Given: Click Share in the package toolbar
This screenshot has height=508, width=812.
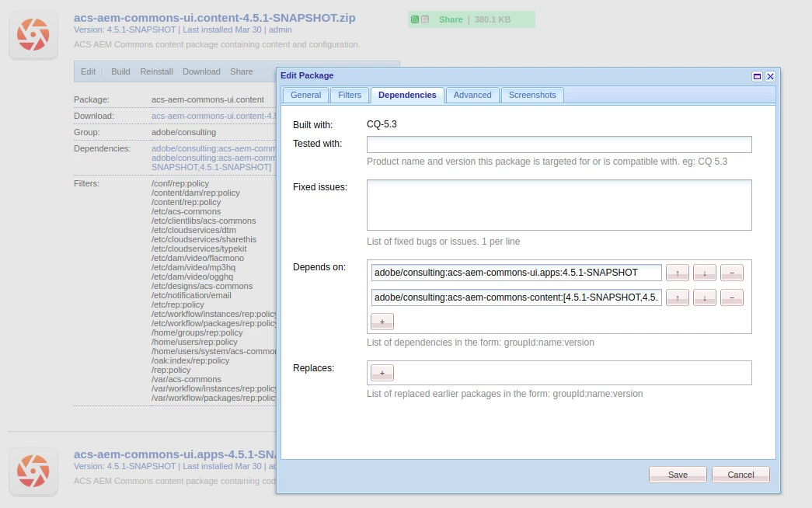Looking at the screenshot, I should pyautogui.click(x=242, y=71).
